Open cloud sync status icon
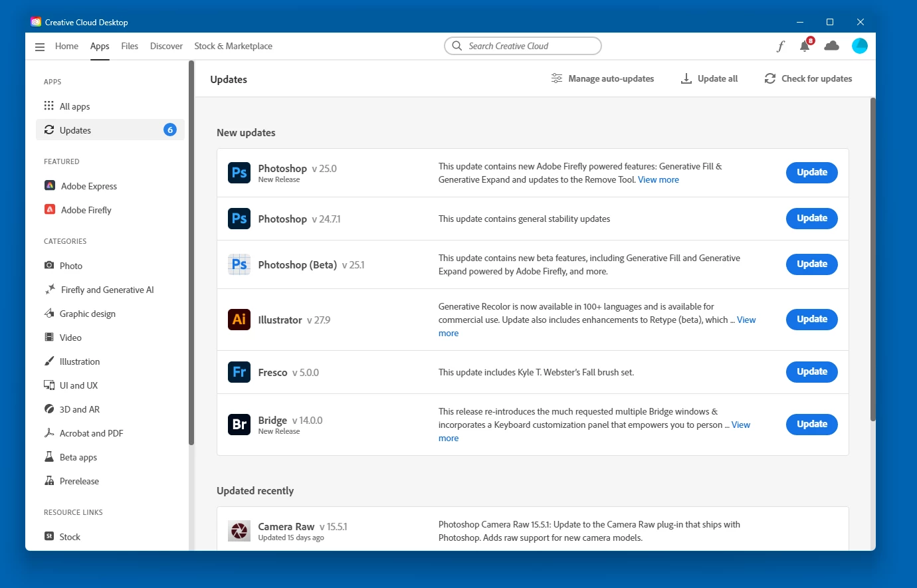This screenshot has width=917, height=588. point(831,46)
